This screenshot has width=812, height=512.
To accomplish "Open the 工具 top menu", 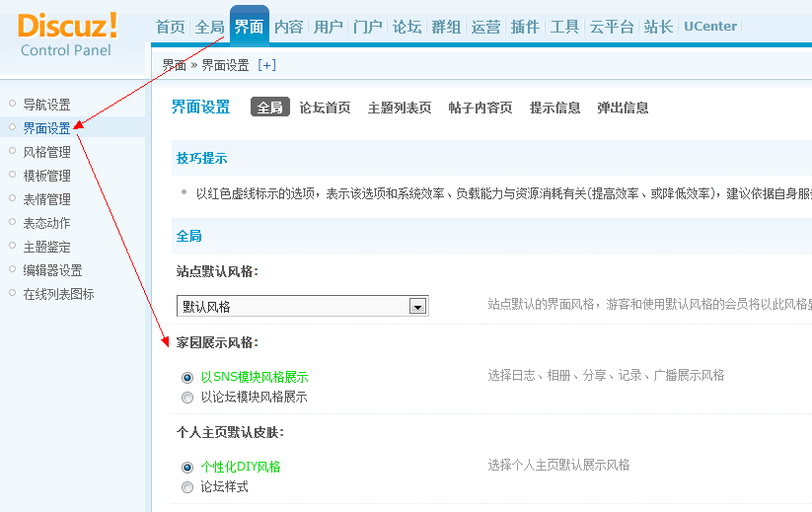I will 564,27.
